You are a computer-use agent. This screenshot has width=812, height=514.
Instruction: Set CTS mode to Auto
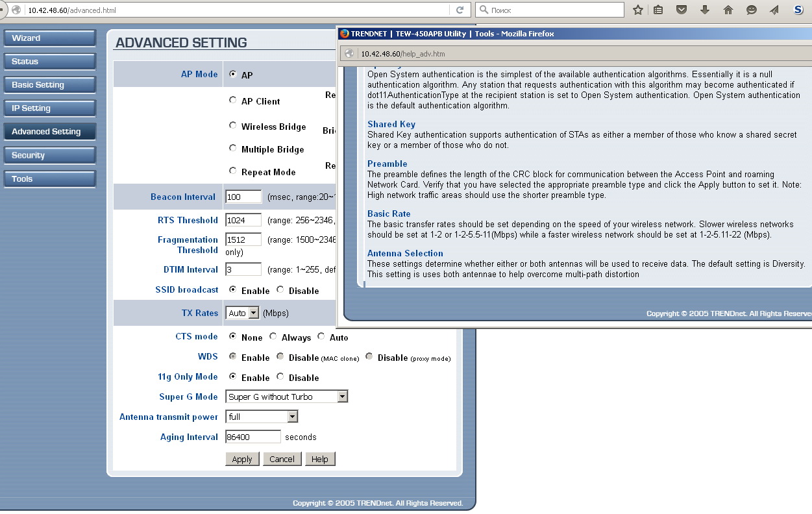[321, 336]
